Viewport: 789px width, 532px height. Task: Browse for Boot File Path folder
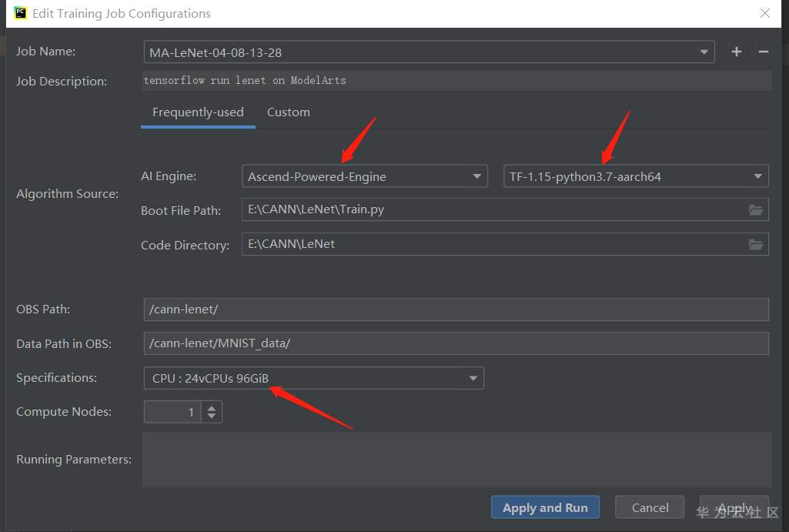[756, 210]
